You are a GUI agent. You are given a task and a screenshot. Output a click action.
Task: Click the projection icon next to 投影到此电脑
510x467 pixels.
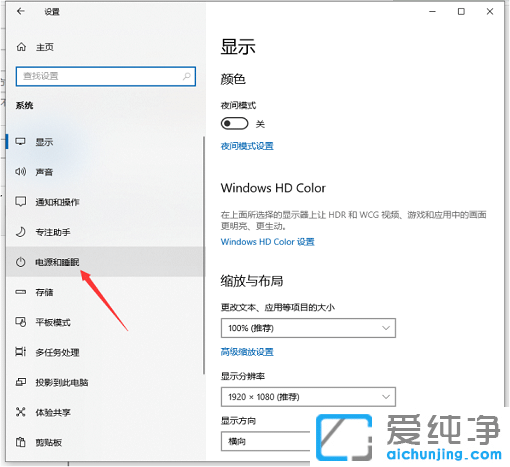coord(20,382)
